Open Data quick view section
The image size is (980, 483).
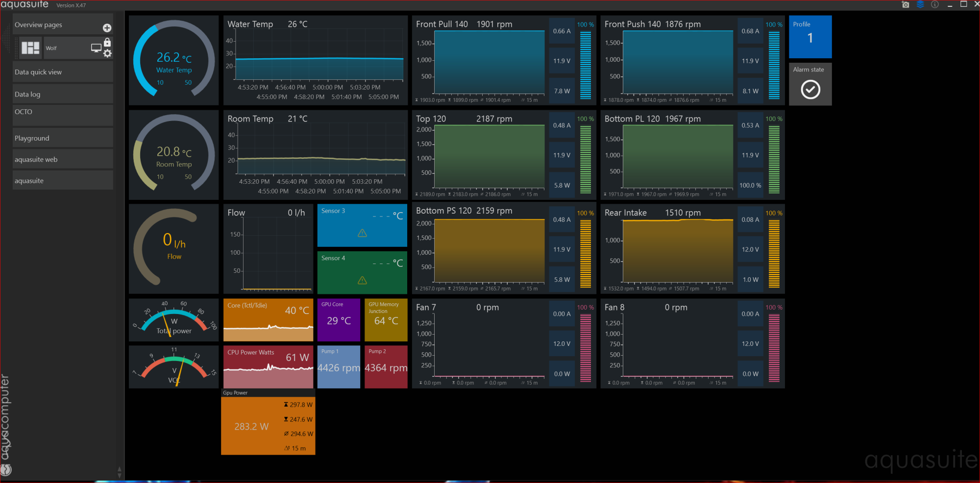click(63, 72)
